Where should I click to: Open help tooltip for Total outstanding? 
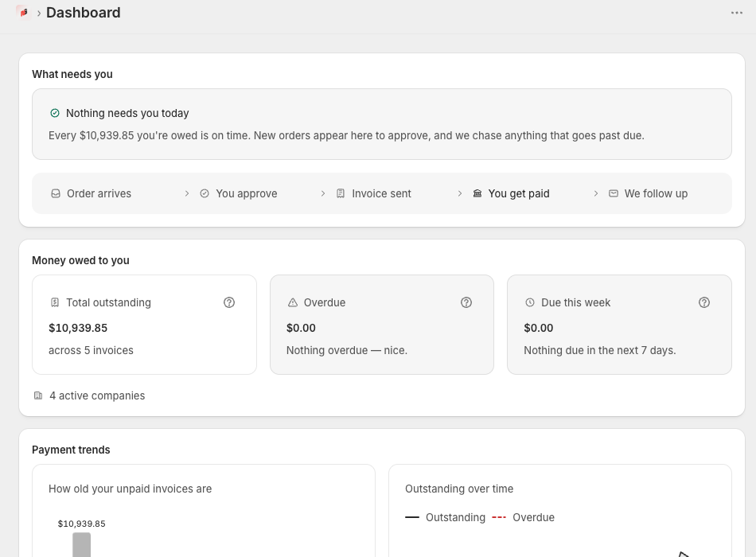coord(229,302)
